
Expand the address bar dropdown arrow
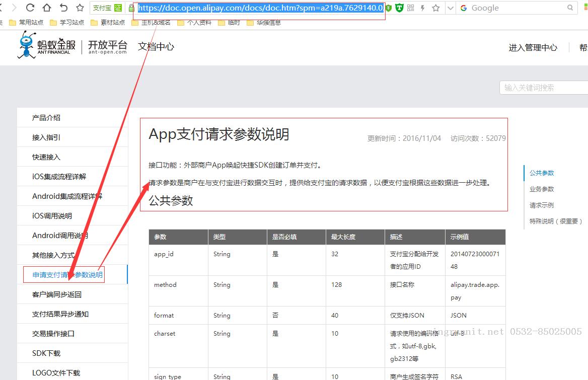(451, 8)
